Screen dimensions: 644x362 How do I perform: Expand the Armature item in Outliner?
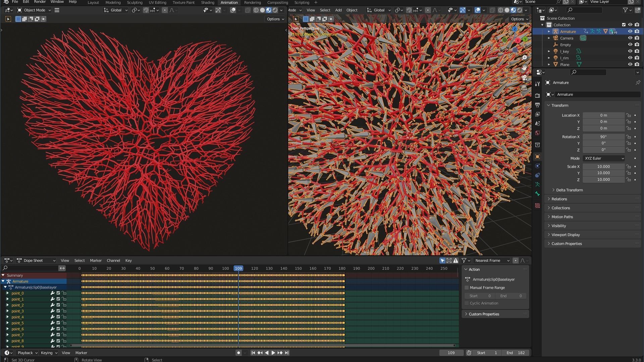click(x=549, y=32)
